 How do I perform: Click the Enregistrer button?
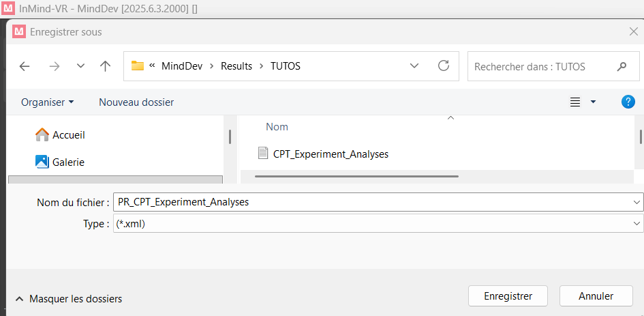[508, 296]
